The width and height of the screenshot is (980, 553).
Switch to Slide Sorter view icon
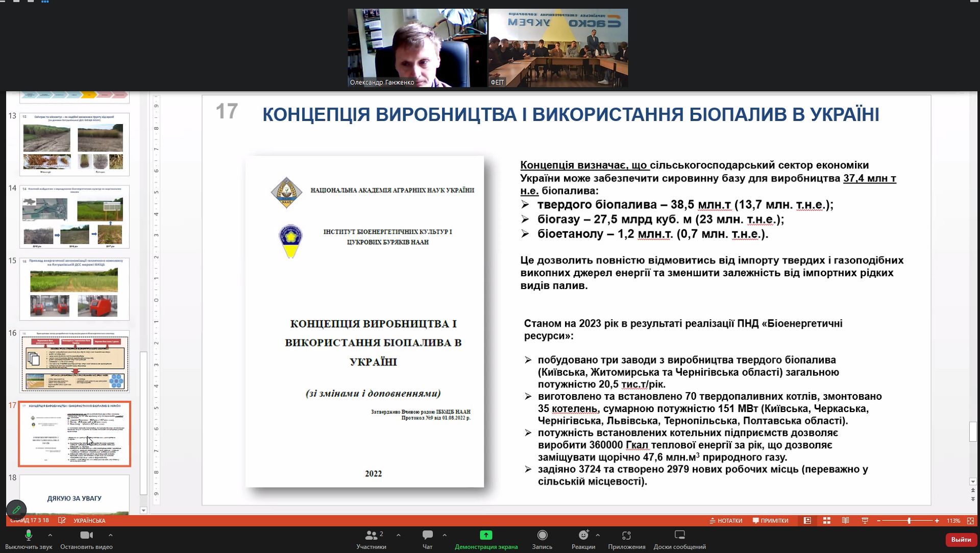(x=826, y=521)
